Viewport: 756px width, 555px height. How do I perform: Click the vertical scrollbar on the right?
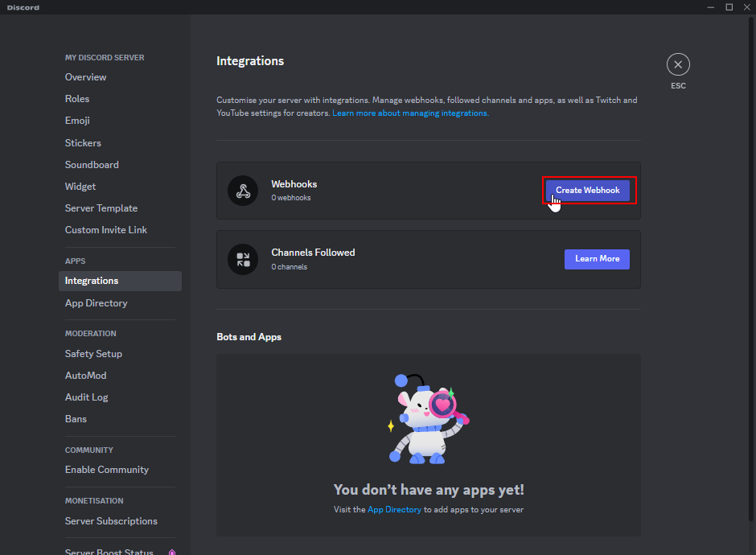[x=750, y=270]
